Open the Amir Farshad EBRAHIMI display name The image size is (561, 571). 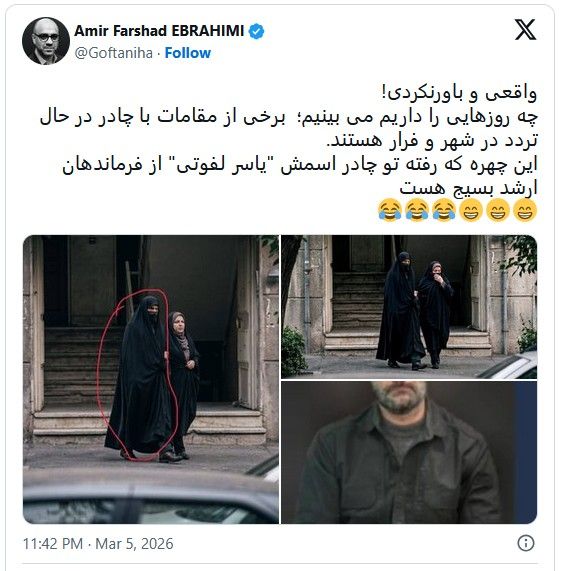(x=159, y=31)
